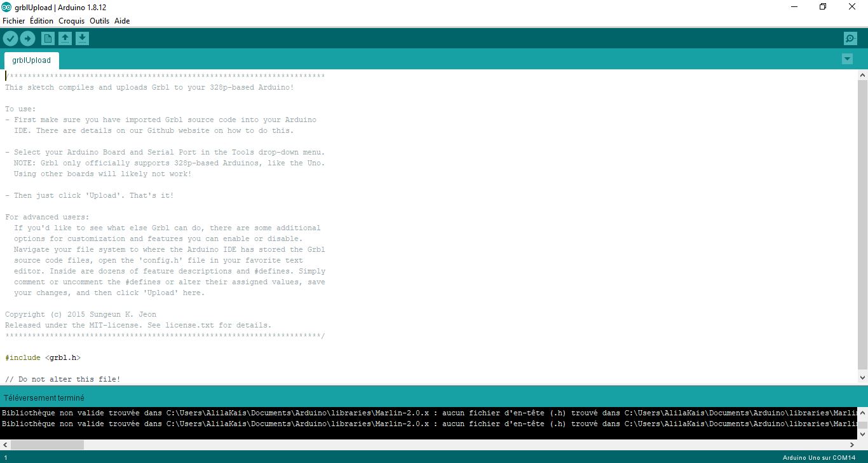Viewport: 868px width, 463px height.
Task: Restore down the Arduino window
Action: tap(823, 7)
